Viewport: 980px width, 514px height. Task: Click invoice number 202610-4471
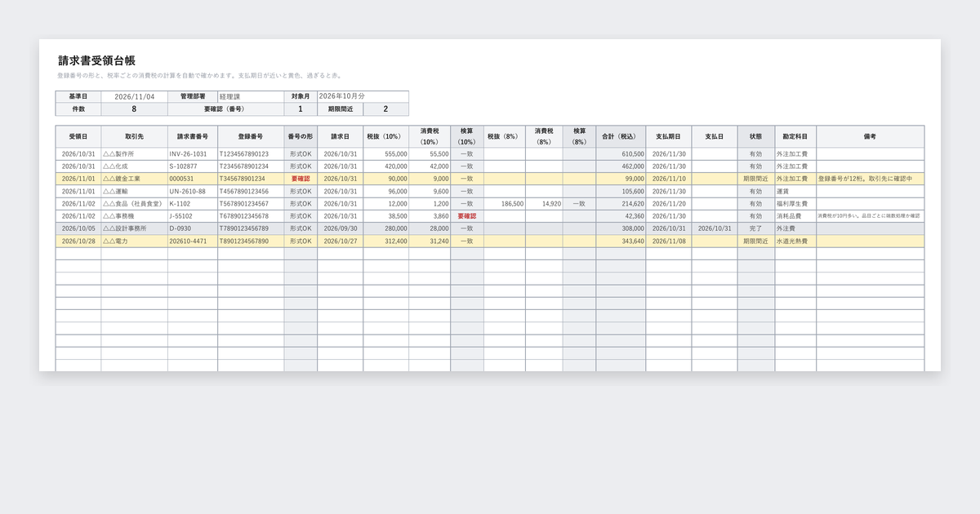click(x=193, y=241)
